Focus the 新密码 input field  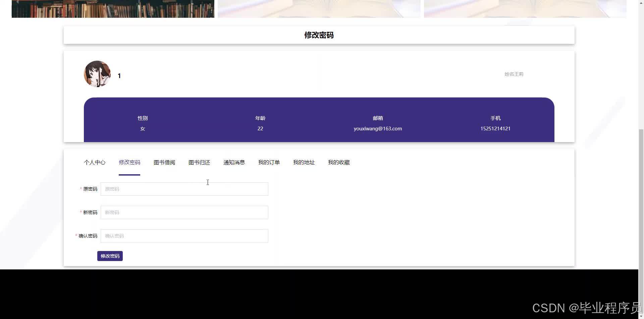pos(184,212)
